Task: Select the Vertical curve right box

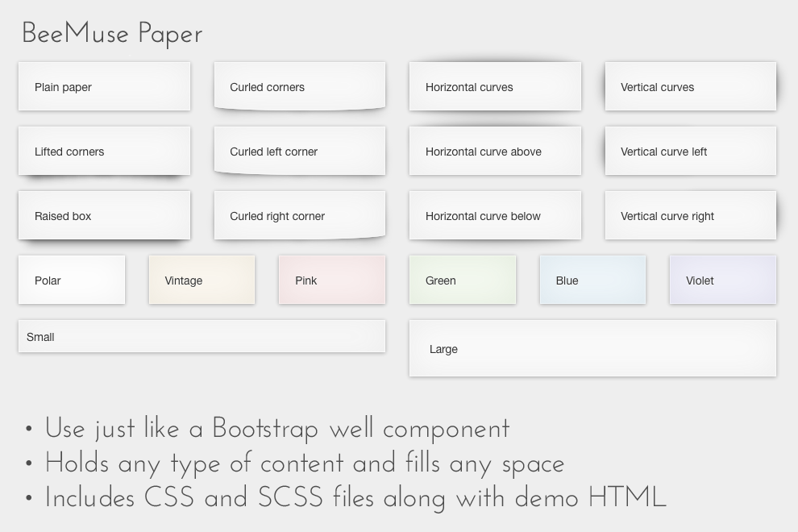Action: click(690, 216)
